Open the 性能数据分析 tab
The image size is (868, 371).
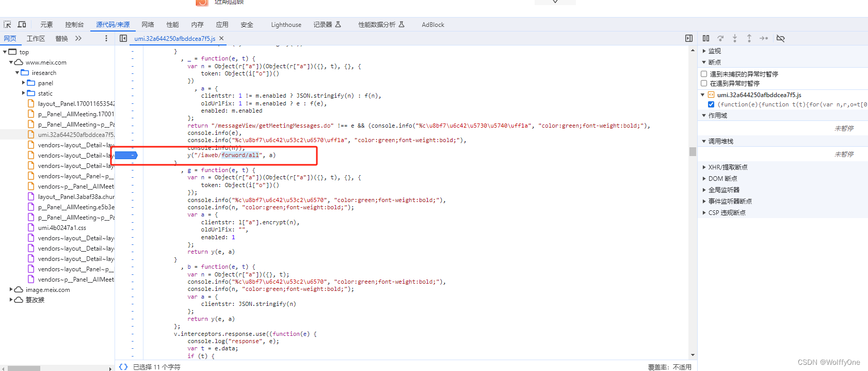381,25
